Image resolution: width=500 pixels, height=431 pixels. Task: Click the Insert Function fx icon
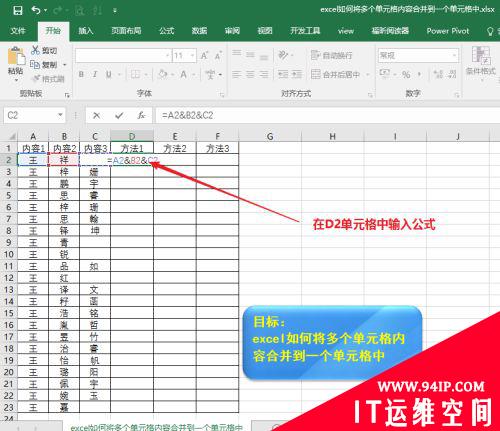click(141, 116)
